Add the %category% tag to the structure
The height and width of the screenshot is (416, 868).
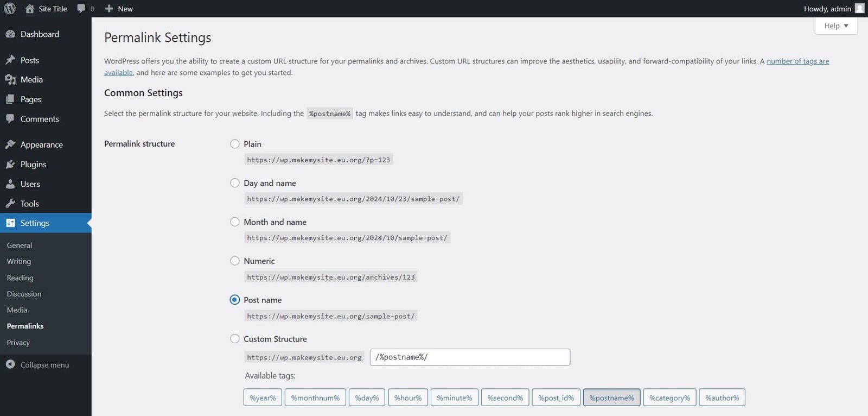[669, 397]
